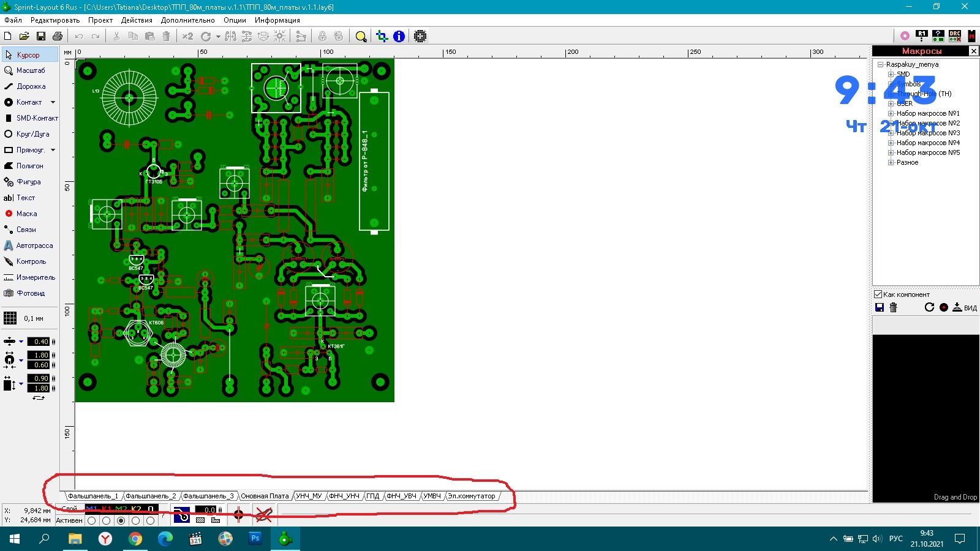Select the third active layer radio button

pos(121,520)
